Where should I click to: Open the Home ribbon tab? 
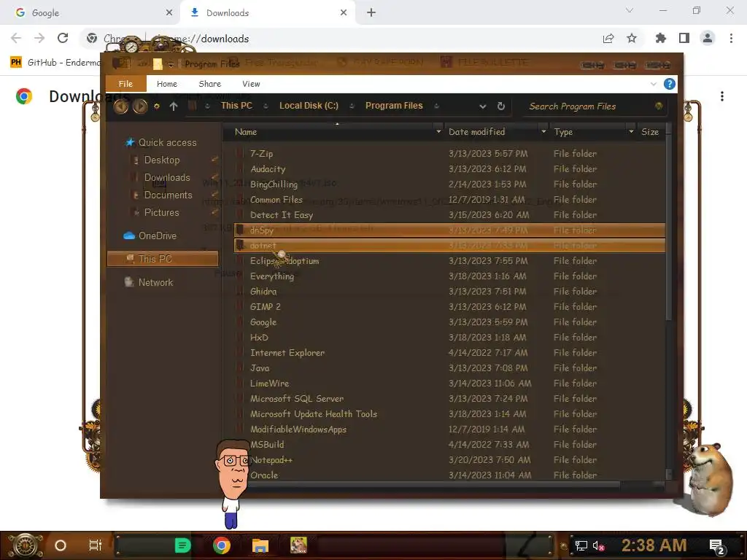click(x=167, y=85)
